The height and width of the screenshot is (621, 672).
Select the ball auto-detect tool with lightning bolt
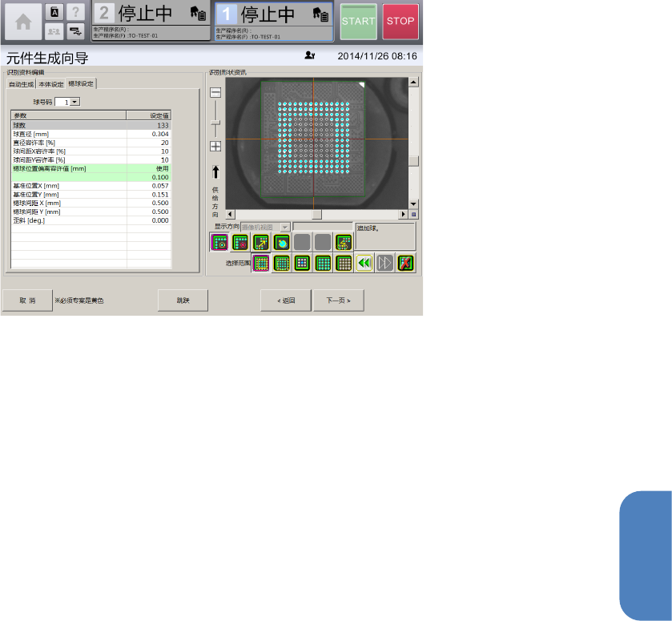click(344, 242)
